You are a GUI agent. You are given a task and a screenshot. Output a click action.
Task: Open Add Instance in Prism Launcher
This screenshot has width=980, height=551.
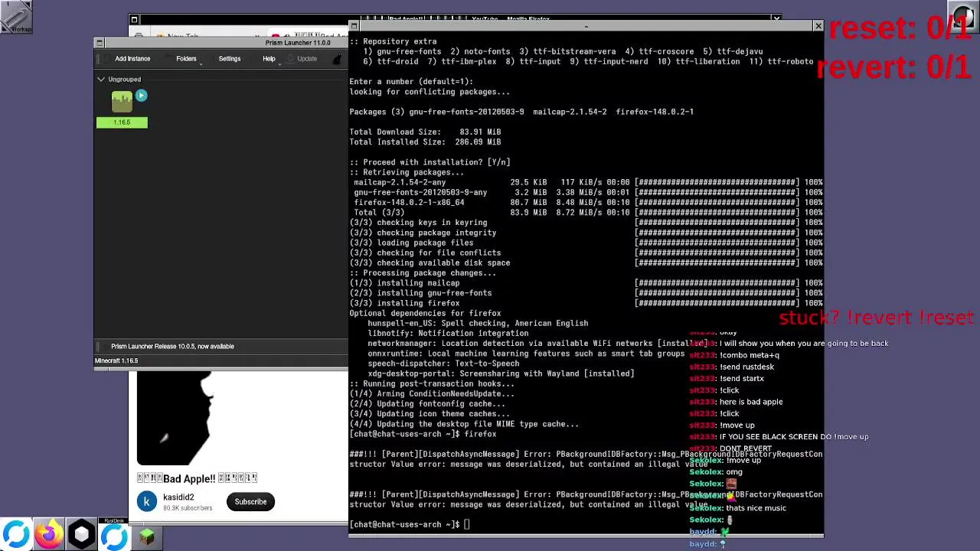(x=132, y=59)
